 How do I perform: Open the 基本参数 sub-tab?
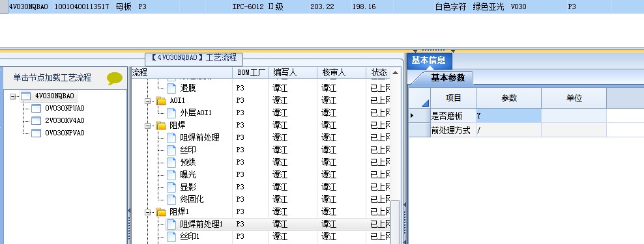coord(448,77)
